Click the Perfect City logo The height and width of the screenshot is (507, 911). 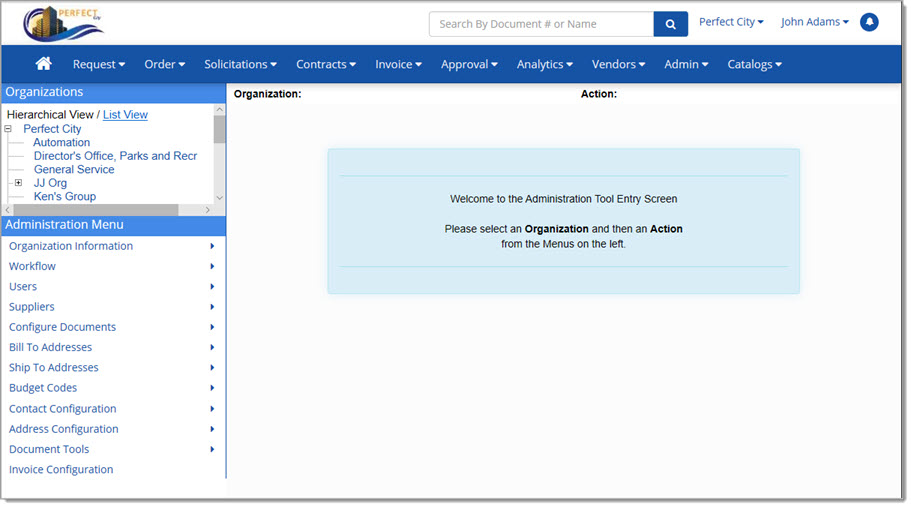pyautogui.click(x=63, y=24)
